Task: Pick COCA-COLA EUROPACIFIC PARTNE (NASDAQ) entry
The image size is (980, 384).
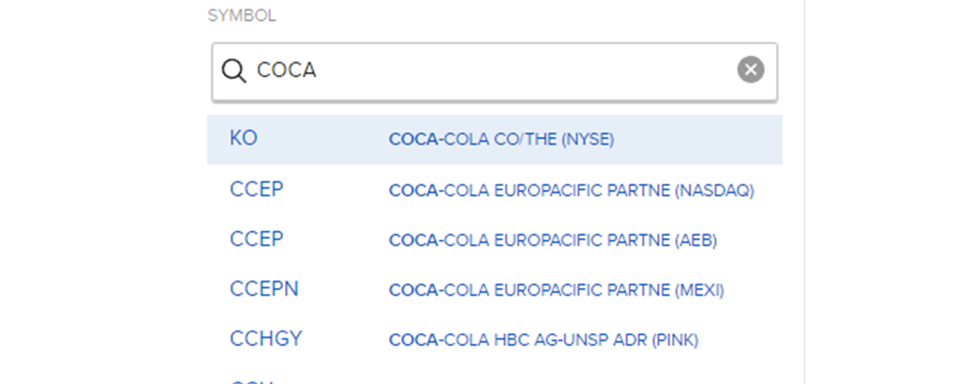Action: [571, 191]
